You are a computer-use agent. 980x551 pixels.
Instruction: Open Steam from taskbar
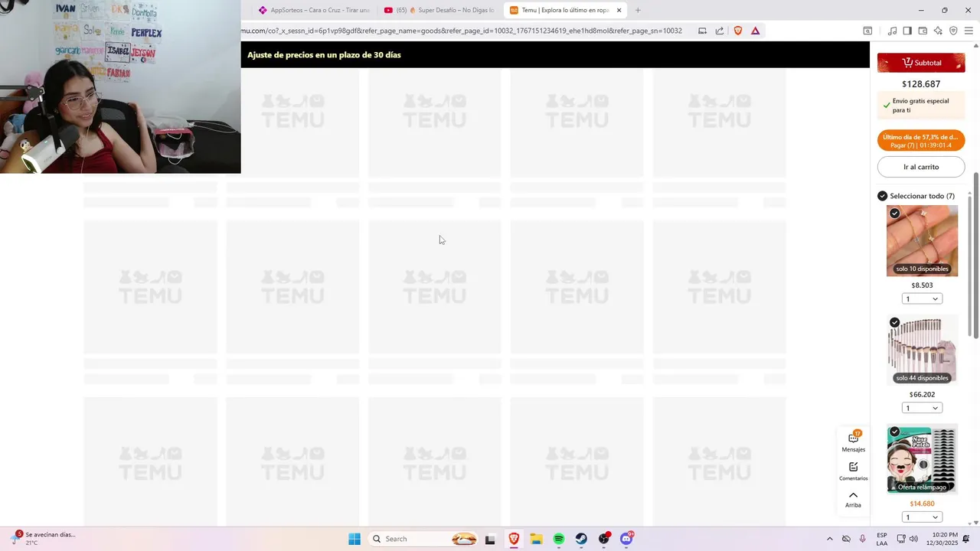581,539
